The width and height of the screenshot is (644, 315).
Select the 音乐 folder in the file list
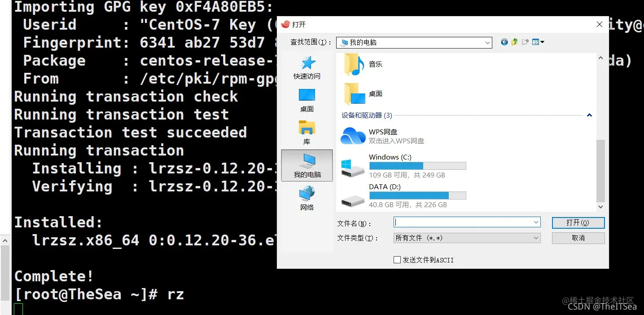tap(364, 64)
